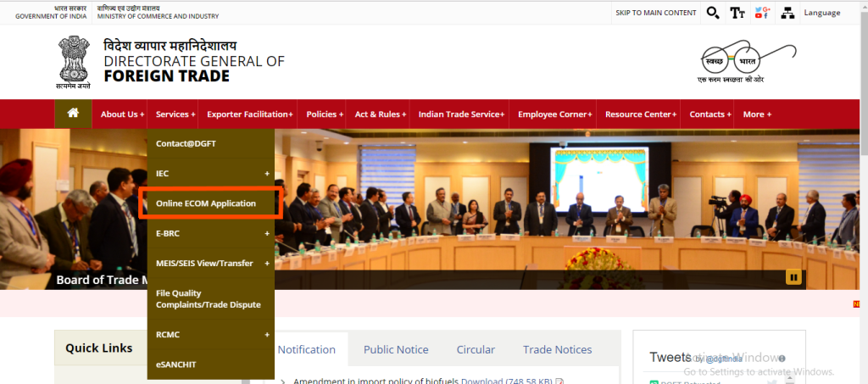Open Indian Trade Service menu
Viewport: 868px width, 384px height.
[461, 114]
